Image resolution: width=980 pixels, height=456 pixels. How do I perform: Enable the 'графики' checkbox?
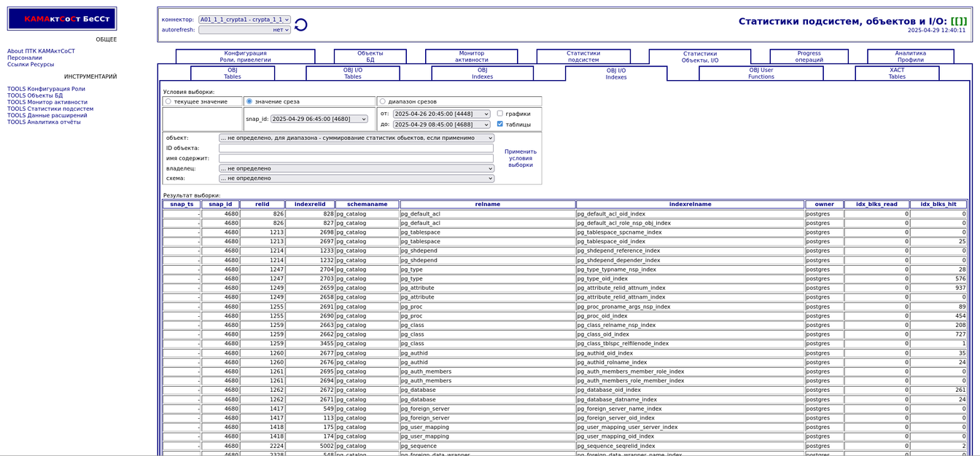(x=500, y=114)
